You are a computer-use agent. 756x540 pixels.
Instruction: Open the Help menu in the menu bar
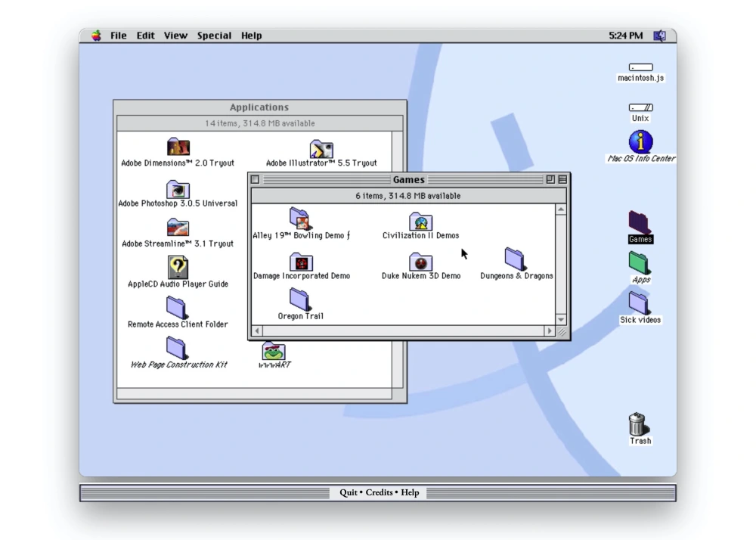(251, 36)
